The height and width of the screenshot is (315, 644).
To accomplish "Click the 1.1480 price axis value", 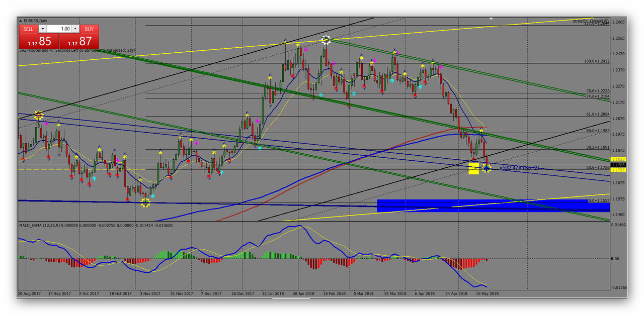I will click(618, 215).
